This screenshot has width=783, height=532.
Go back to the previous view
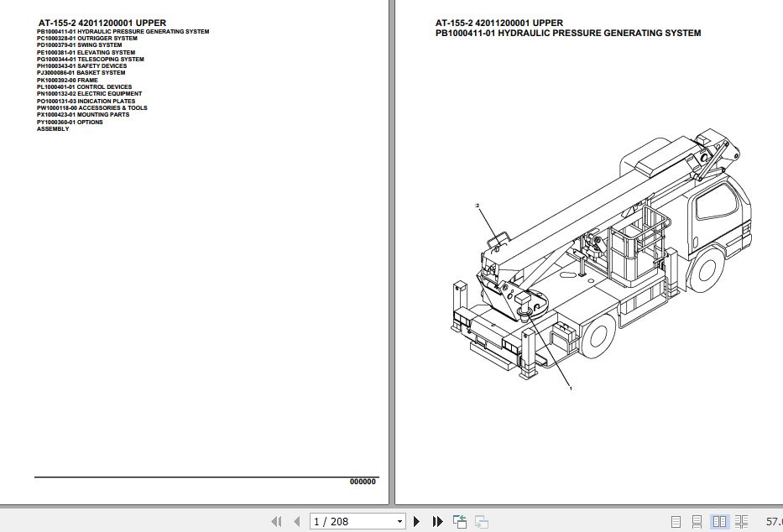click(x=460, y=521)
